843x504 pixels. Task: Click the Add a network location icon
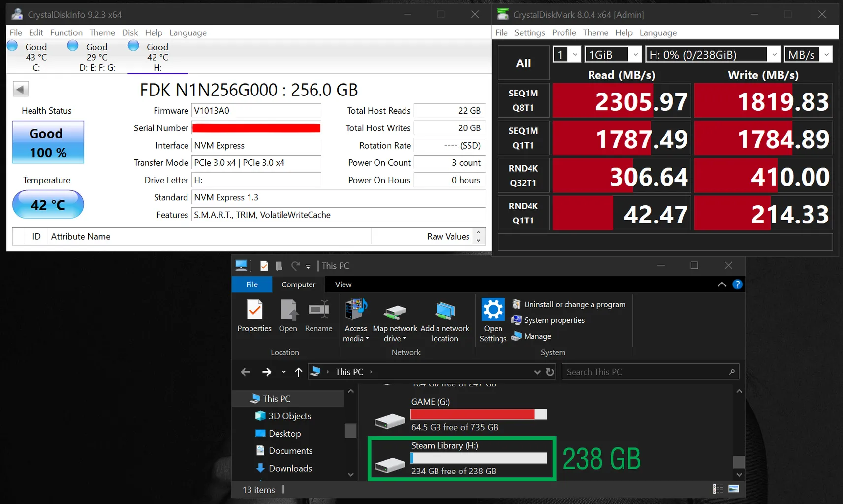tap(444, 311)
